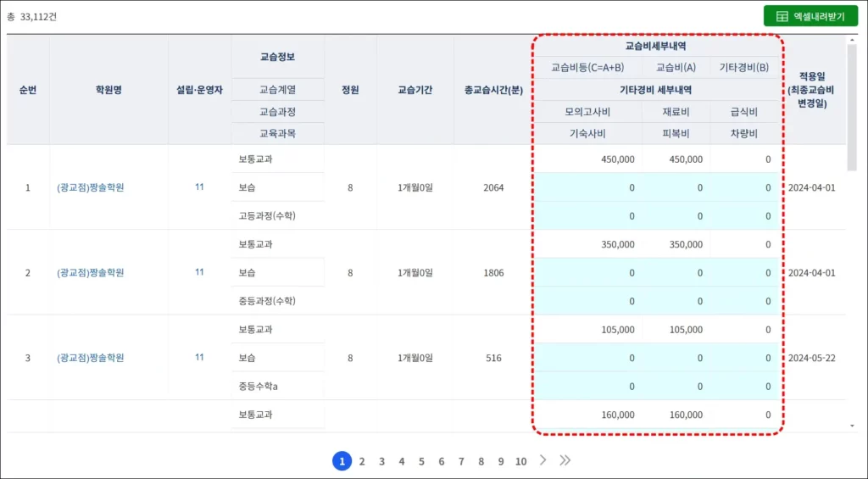Click the 재료비 header cell
The width and height of the screenshot is (868, 479).
676,112
